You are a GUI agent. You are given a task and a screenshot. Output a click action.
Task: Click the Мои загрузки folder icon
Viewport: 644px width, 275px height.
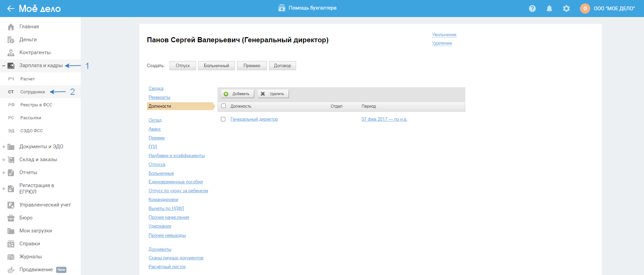pyautogui.click(x=11, y=231)
